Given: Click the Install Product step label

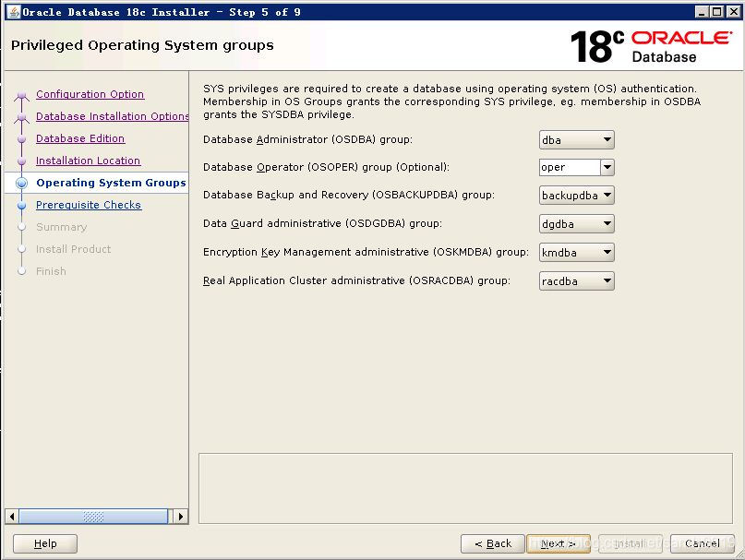Looking at the screenshot, I should (73, 249).
